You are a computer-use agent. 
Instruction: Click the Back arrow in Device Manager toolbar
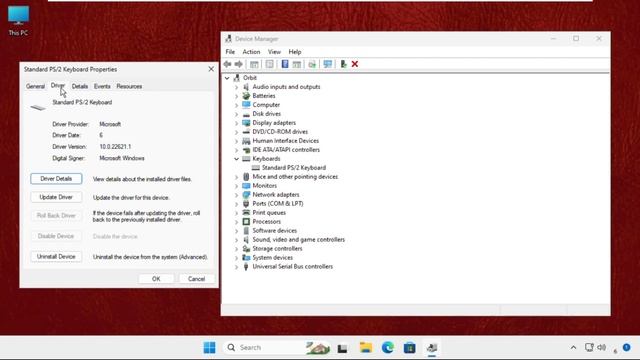[x=227, y=64]
